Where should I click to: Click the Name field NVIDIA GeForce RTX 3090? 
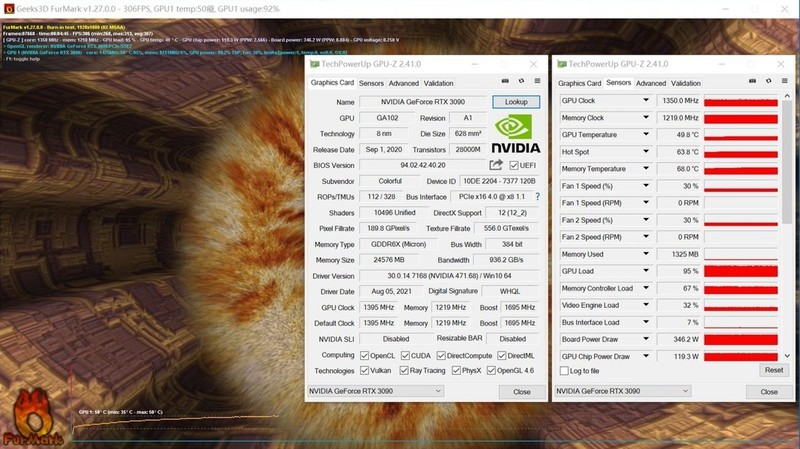[422, 102]
